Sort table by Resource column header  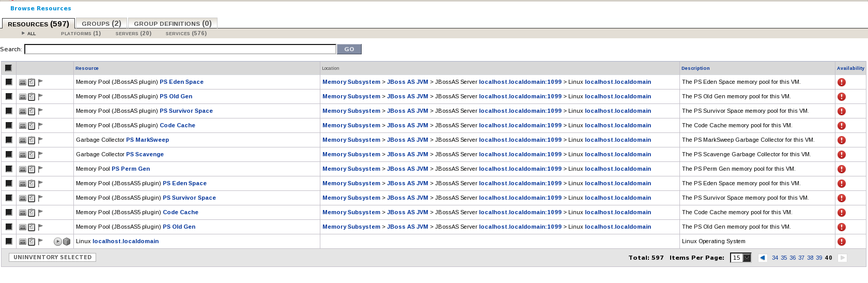coord(87,68)
